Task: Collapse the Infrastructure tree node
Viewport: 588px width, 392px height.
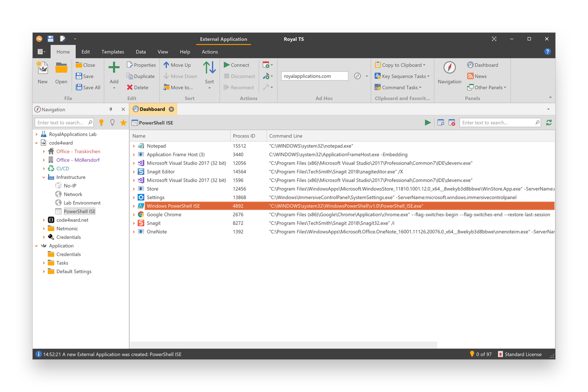Action: 44,177
